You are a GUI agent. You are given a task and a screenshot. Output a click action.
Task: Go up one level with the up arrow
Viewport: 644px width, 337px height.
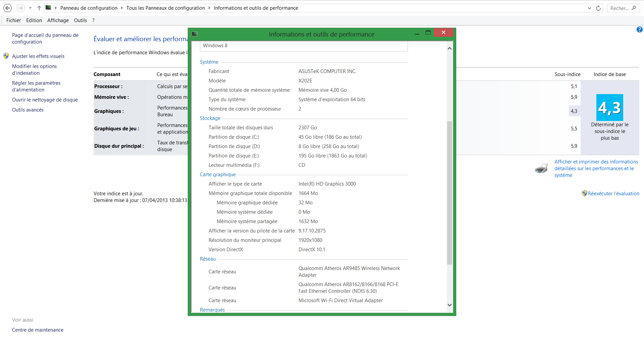39,8
